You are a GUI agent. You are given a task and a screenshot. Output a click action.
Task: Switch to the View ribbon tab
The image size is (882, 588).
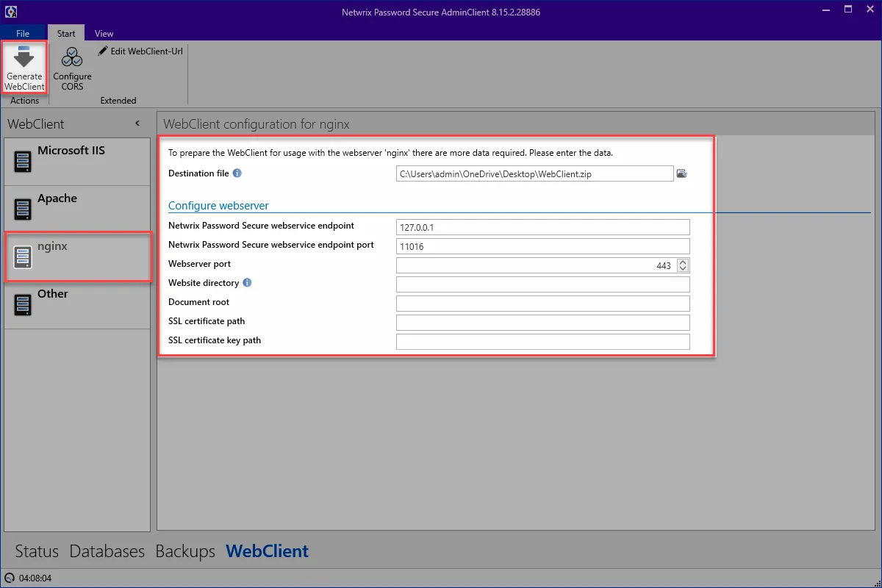click(104, 33)
